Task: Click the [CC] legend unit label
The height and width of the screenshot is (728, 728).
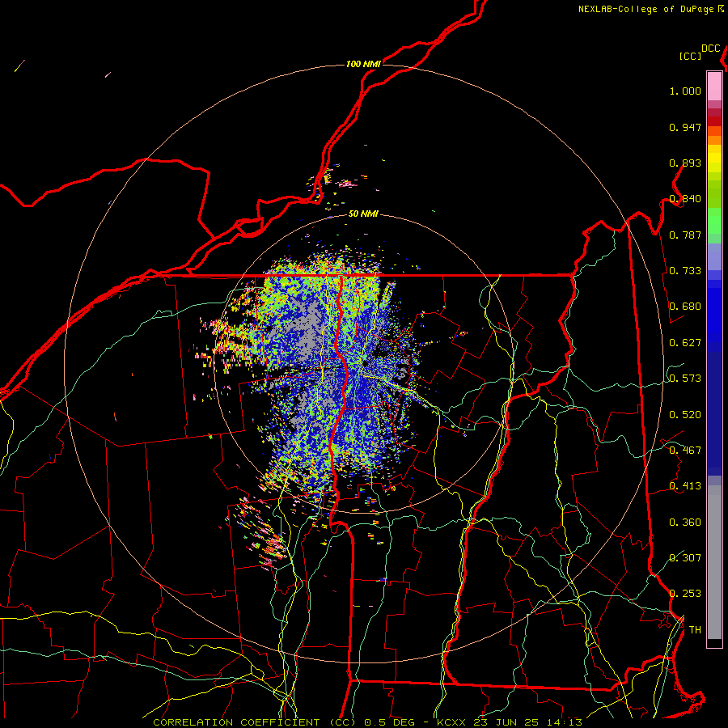Action: pos(691,56)
